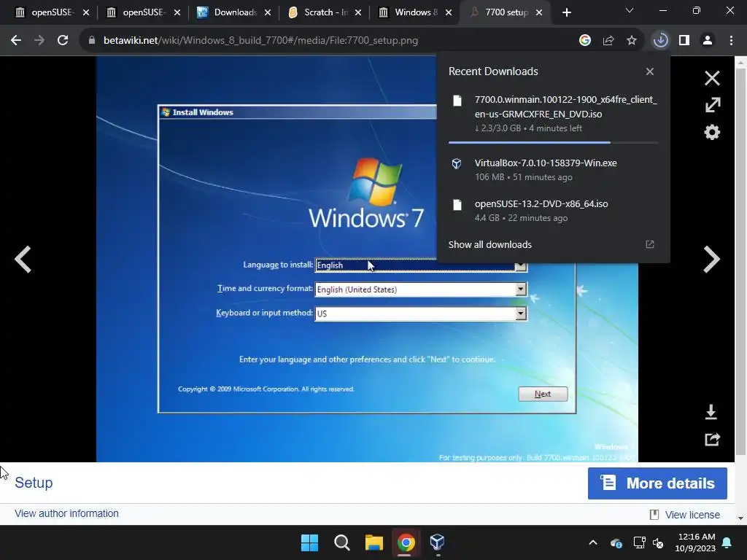The image size is (747, 560).
Task: Open the clock showing 12:16 AM
Action: (695, 542)
